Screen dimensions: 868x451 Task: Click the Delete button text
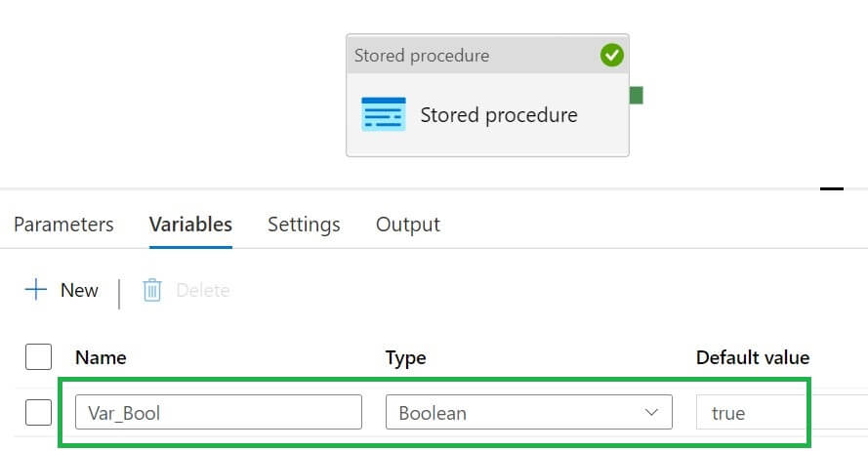point(202,290)
